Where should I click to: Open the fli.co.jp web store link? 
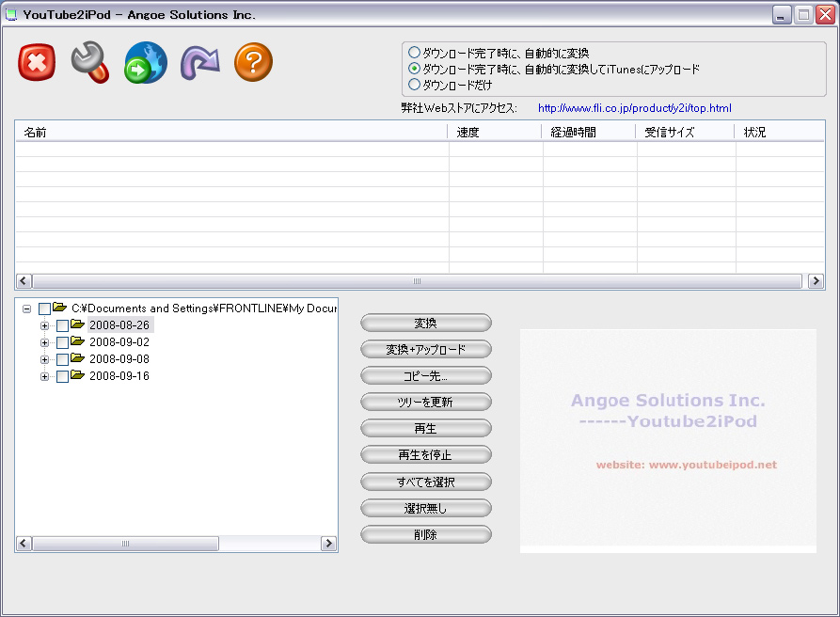tap(634, 108)
